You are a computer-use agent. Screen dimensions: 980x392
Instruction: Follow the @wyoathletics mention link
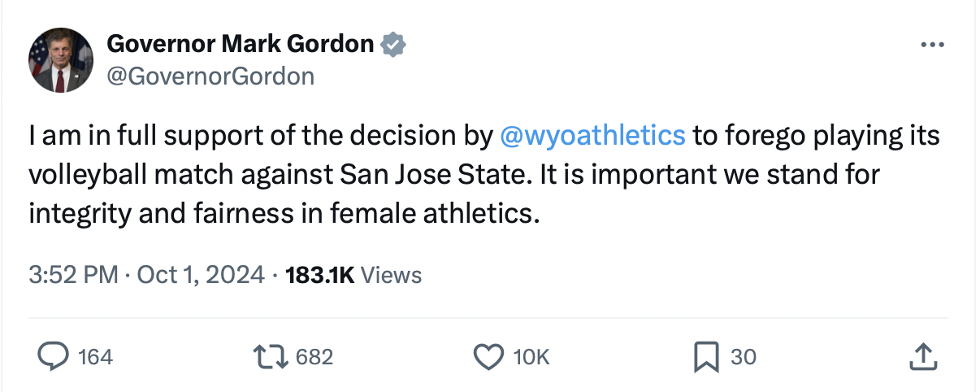pos(592,135)
